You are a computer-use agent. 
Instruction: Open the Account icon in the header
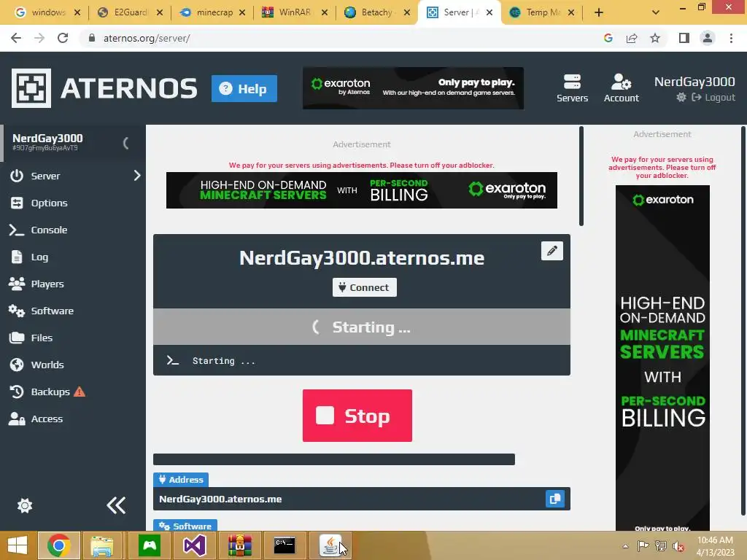coord(622,87)
